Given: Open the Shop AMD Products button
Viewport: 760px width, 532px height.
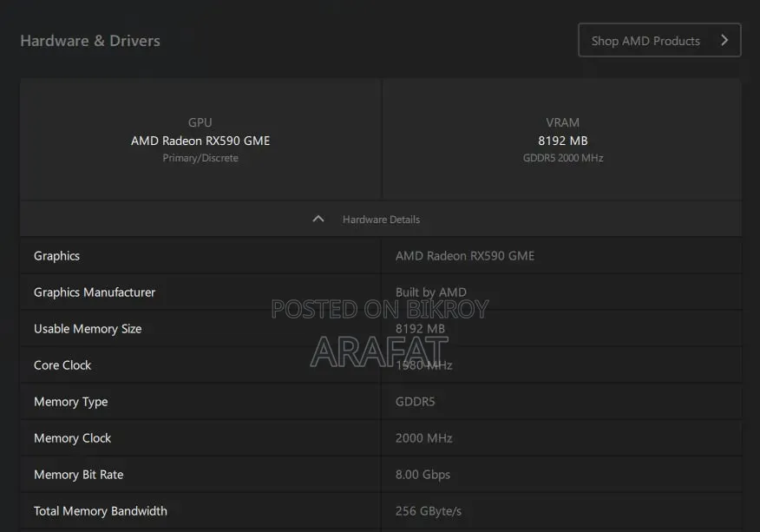Looking at the screenshot, I should [659, 40].
